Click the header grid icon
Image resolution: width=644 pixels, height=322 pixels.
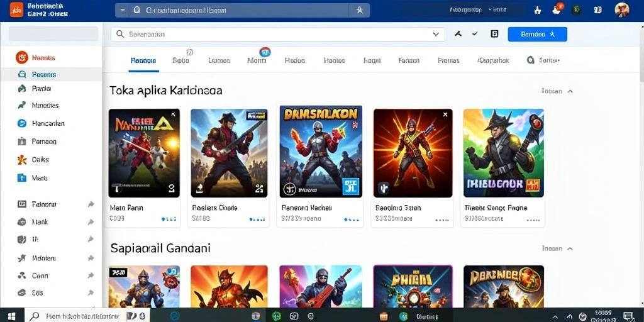coord(598,10)
